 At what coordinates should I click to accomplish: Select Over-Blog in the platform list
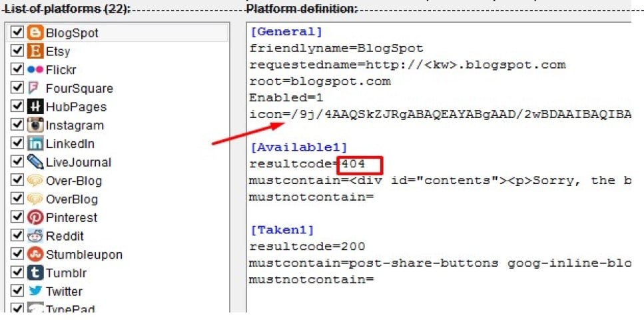(x=74, y=181)
